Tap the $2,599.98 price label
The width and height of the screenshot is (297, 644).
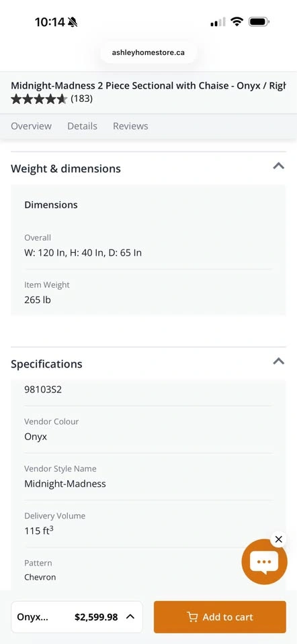[x=96, y=617]
